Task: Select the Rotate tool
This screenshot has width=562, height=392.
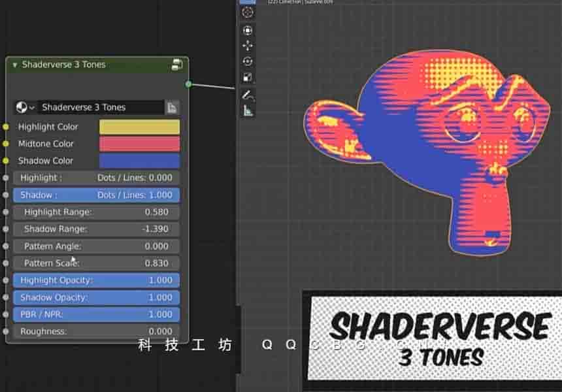Action: [x=248, y=61]
